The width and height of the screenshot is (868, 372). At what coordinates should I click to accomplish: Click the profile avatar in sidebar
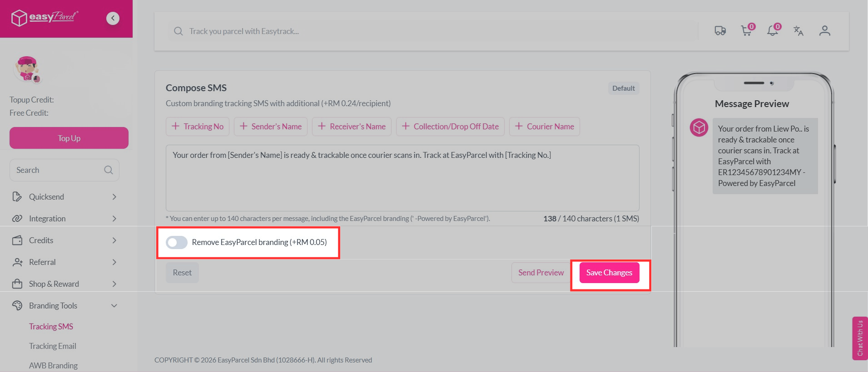click(x=27, y=69)
